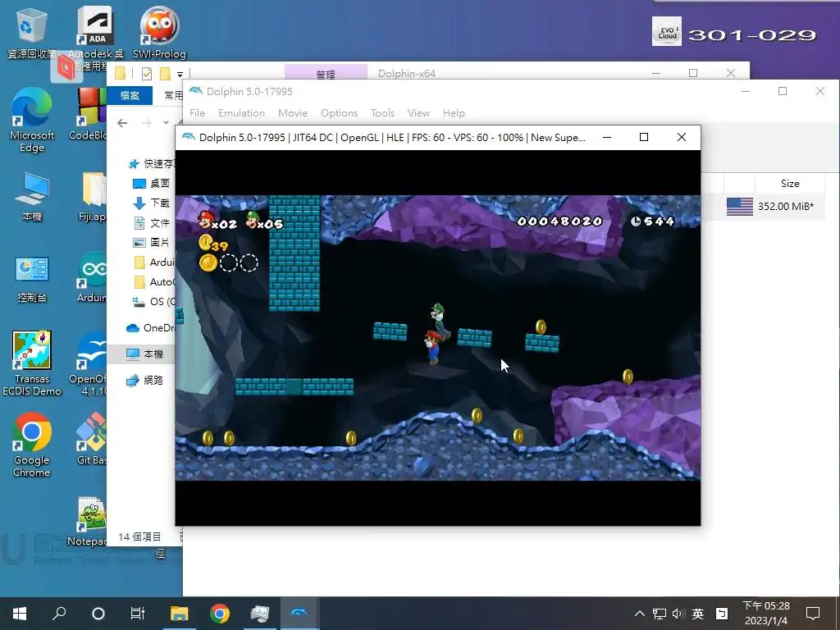Open the Movie menu in Dolphin
Screen dimensions: 840x630
coord(293,113)
